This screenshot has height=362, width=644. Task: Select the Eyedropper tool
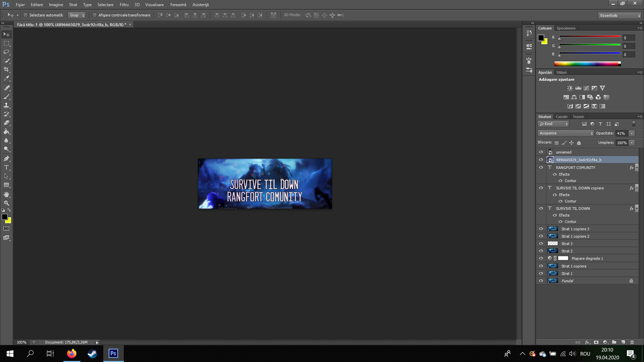(7, 78)
